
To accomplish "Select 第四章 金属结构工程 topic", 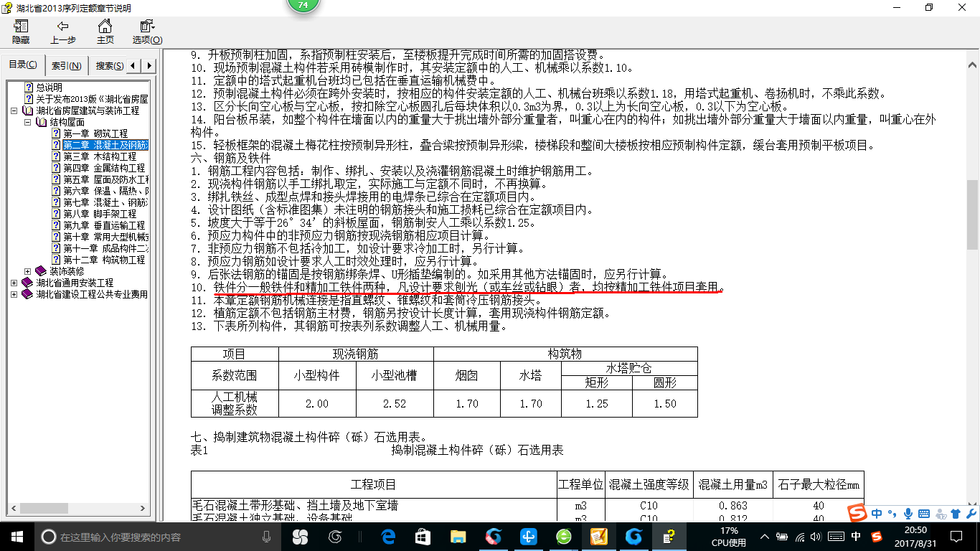I will pyautogui.click(x=104, y=168).
